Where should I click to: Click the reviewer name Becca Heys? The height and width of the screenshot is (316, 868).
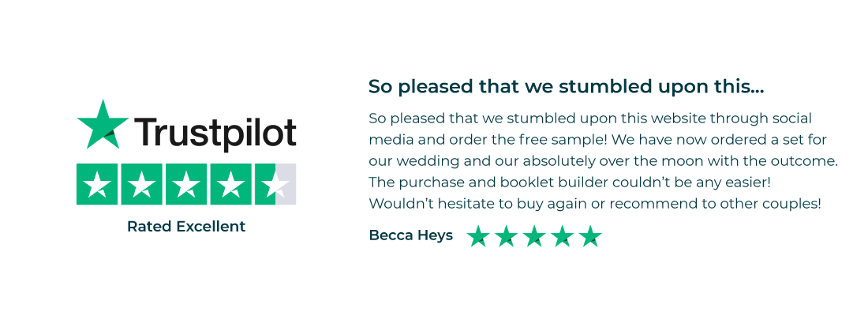point(410,235)
